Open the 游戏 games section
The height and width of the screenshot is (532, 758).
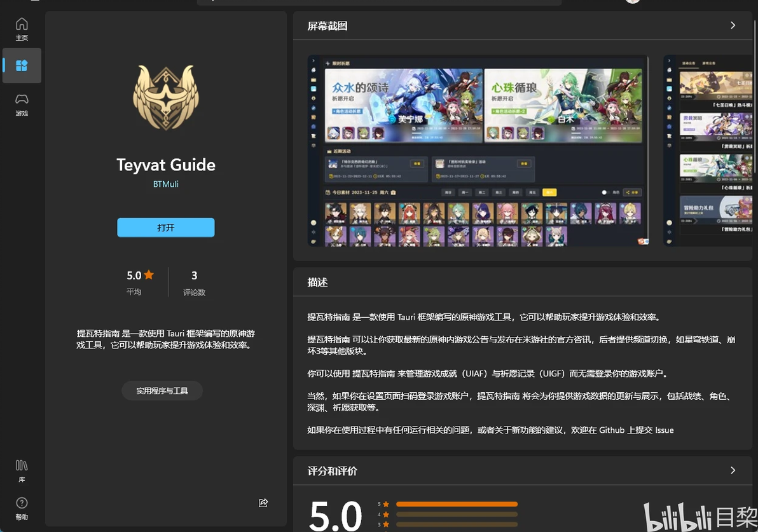click(x=22, y=105)
